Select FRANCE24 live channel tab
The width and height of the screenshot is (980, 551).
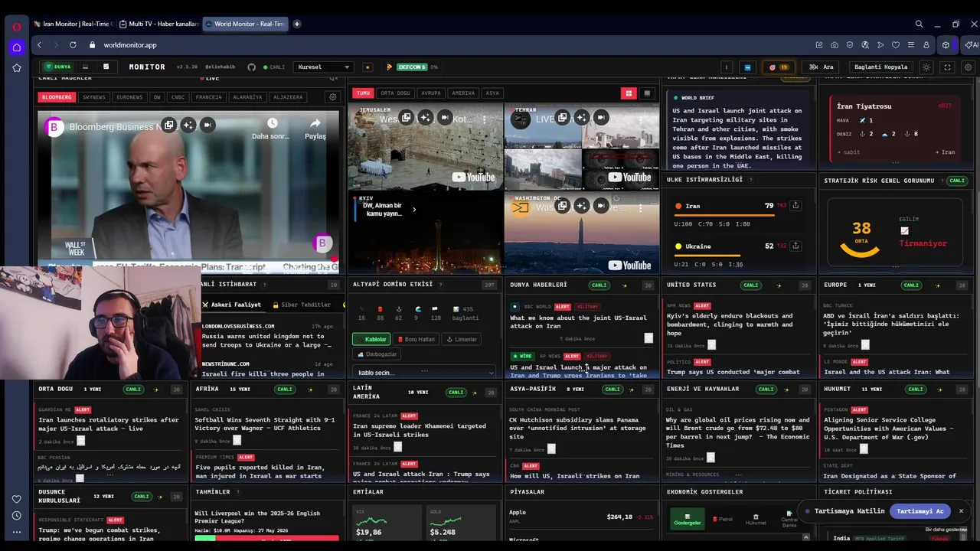click(208, 97)
